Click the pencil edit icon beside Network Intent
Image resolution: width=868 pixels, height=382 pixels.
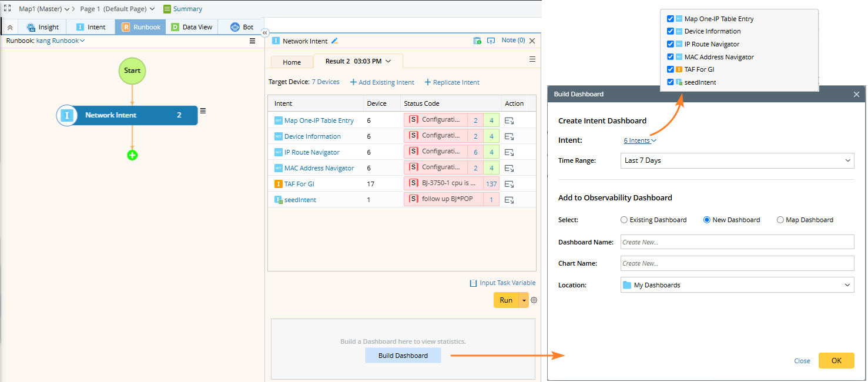pyautogui.click(x=335, y=41)
